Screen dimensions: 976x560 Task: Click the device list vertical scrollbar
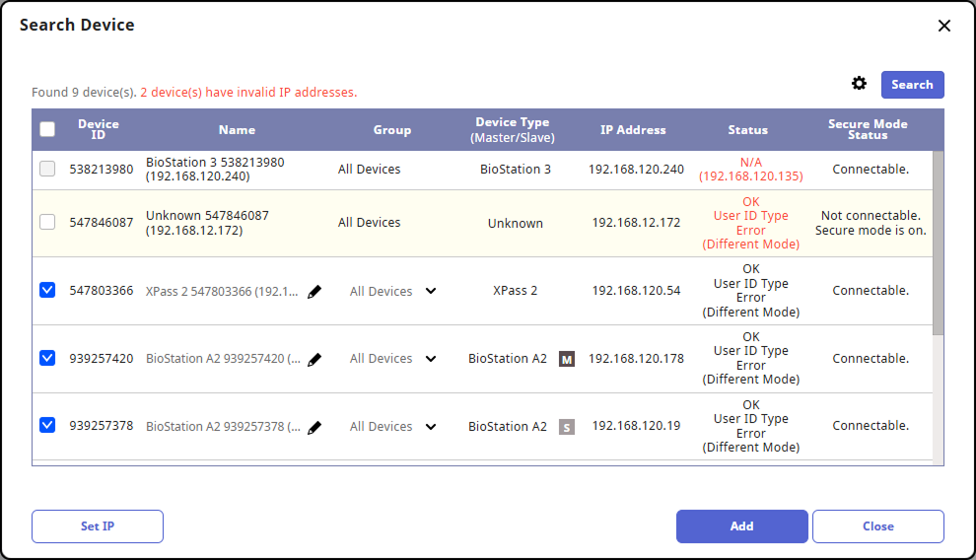click(938, 246)
